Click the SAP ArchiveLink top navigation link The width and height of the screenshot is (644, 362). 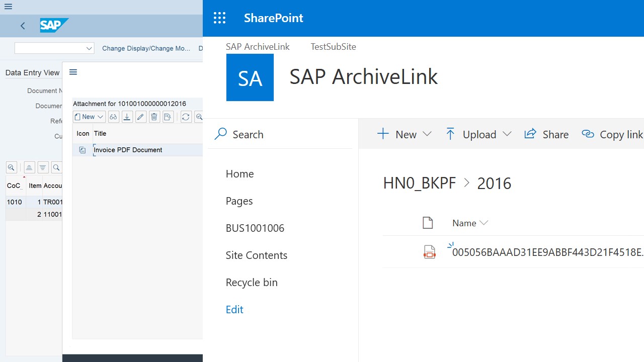tap(258, 47)
